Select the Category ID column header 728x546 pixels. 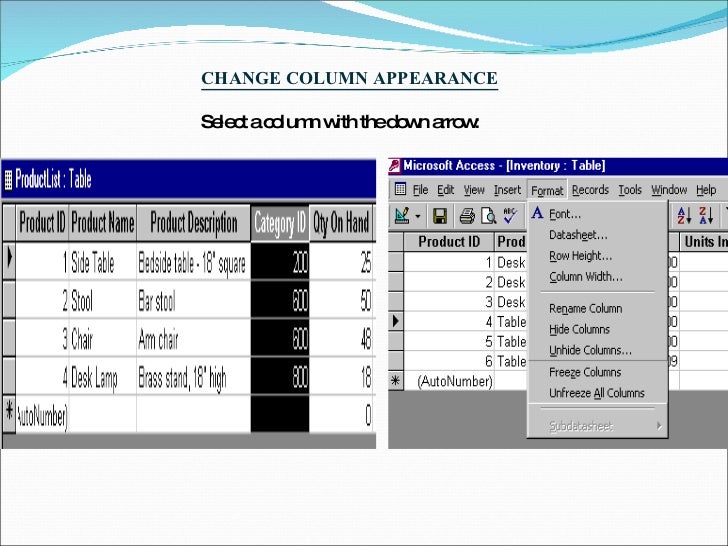pos(280,223)
